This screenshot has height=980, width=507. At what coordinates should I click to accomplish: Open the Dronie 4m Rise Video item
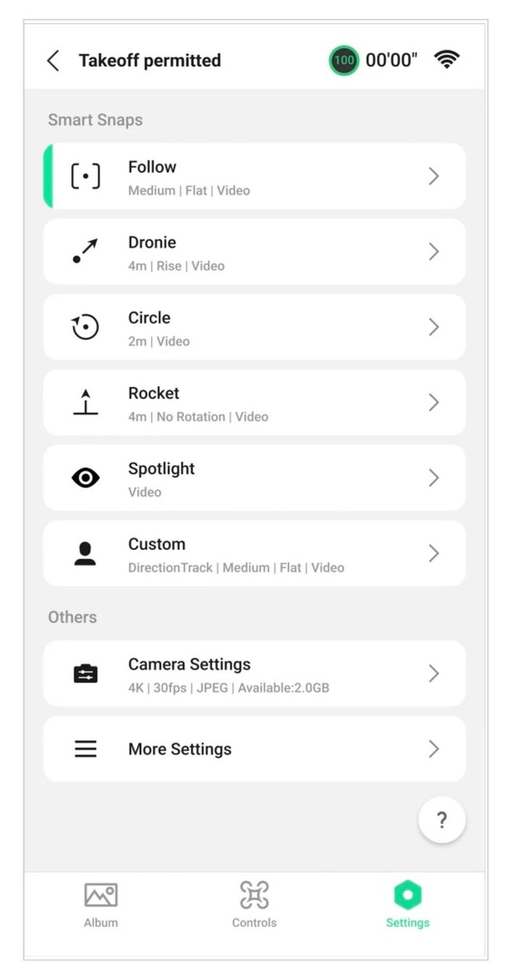[x=253, y=252]
